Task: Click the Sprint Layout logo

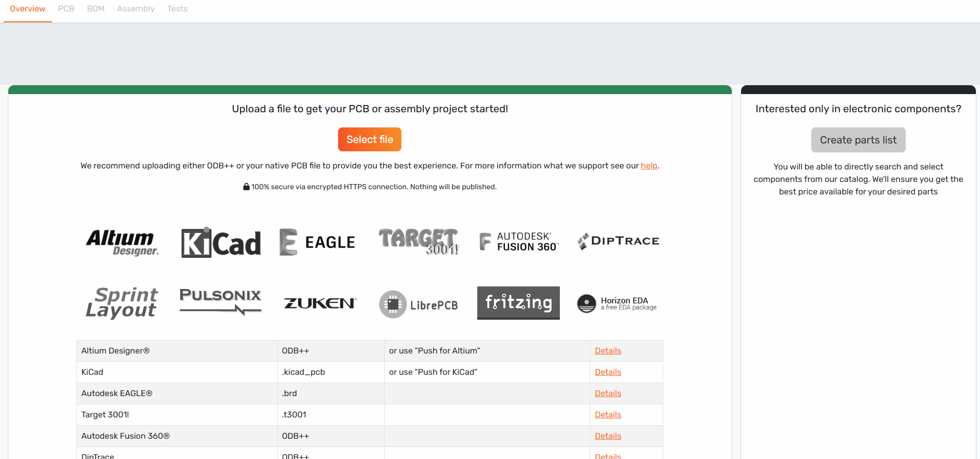Action: [122, 303]
